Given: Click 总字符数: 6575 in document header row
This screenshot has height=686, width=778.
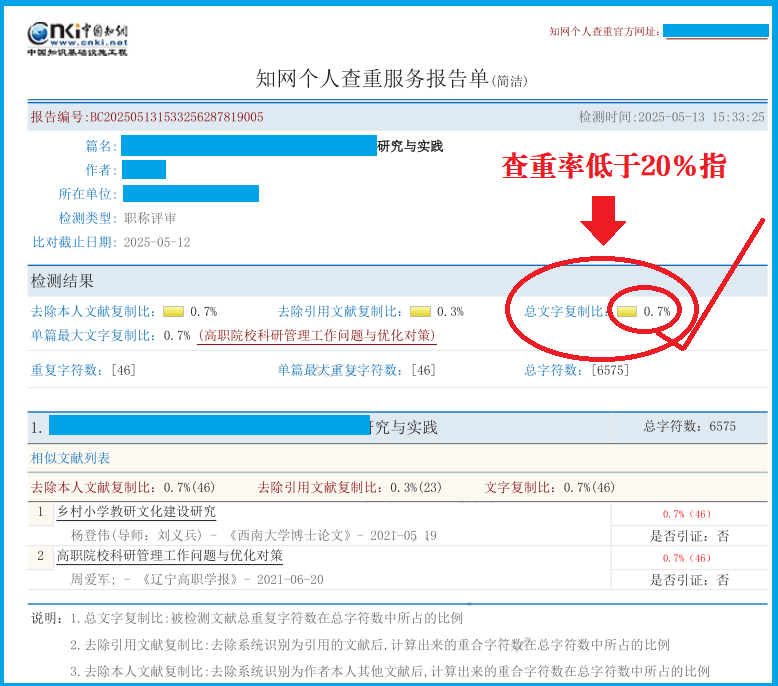Looking at the screenshot, I should [690, 427].
